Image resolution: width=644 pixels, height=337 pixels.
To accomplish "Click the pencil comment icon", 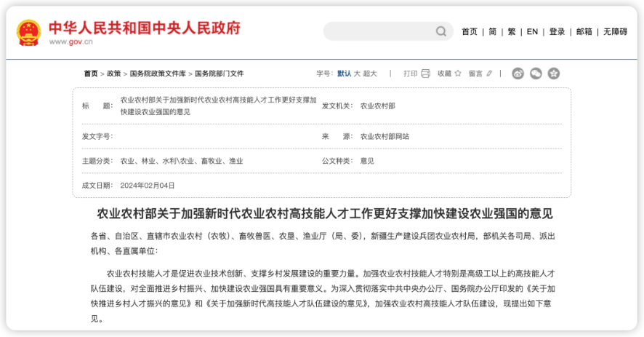I will point(490,74).
